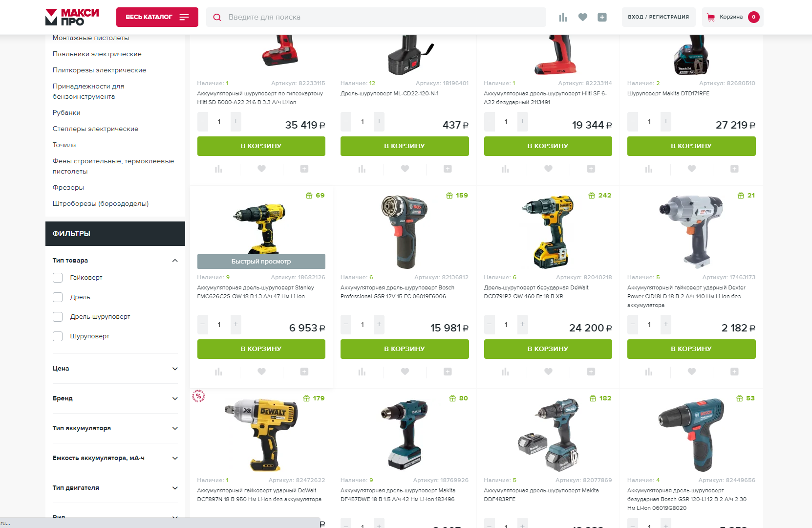Increase quantity for Stanley FMC626C2S-QW
The width and height of the screenshot is (812, 528).
(x=235, y=325)
